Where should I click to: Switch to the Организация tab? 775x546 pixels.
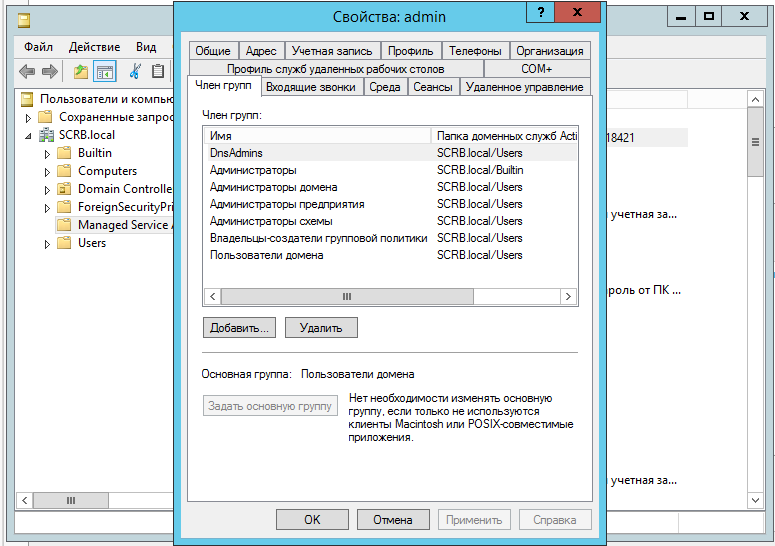(550, 51)
